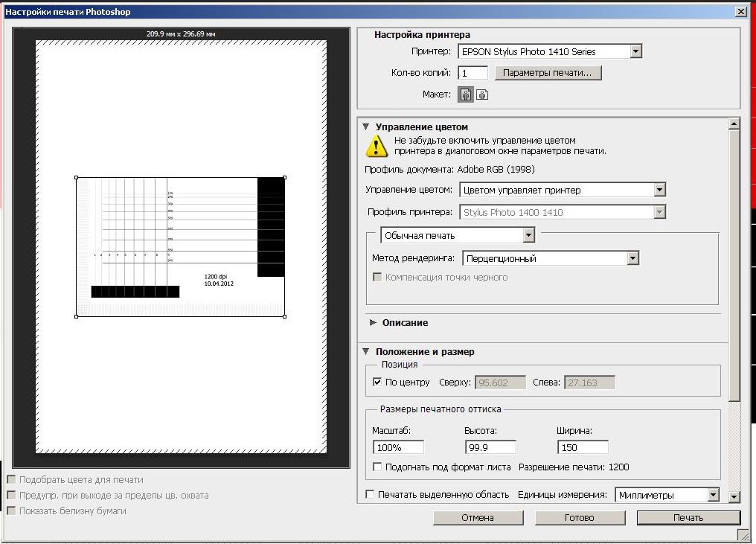Click text Разрешение печати: 1200

pos(574,467)
